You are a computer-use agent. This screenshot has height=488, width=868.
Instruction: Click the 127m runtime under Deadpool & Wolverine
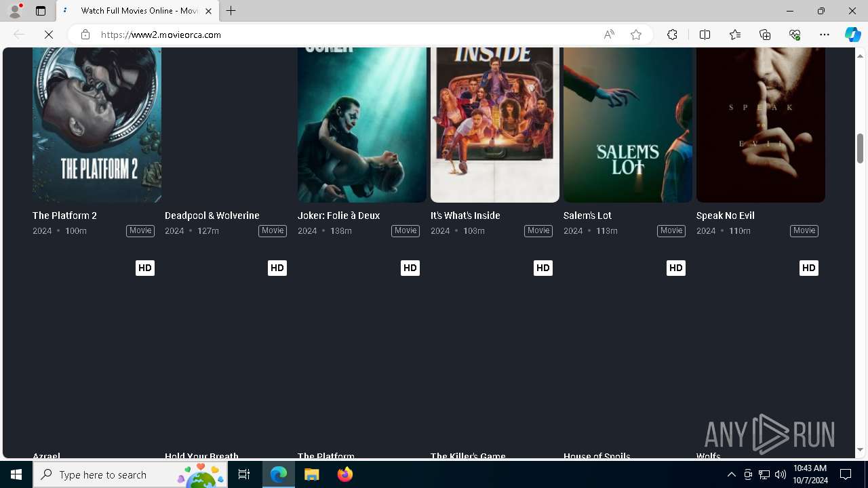click(x=208, y=231)
